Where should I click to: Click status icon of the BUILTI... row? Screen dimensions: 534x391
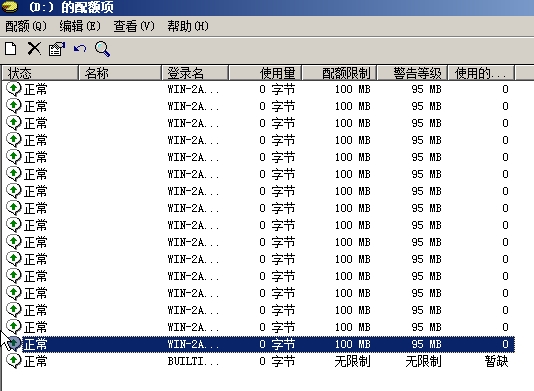click(x=14, y=361)
